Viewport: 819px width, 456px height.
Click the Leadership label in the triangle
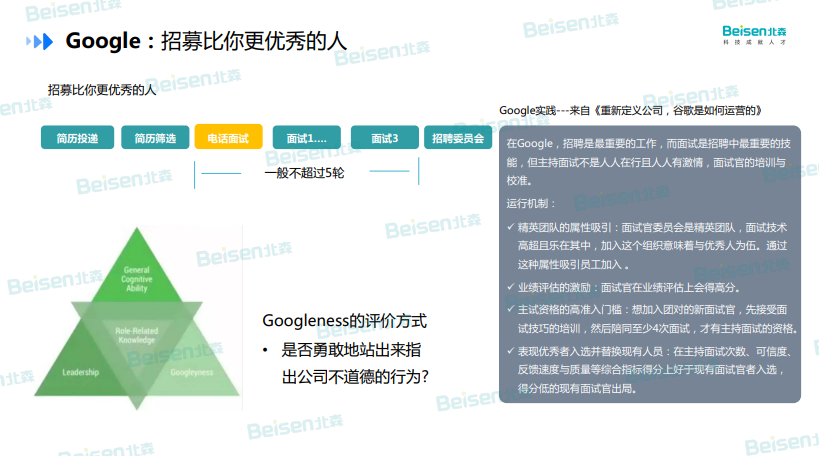tap(80, 372)
